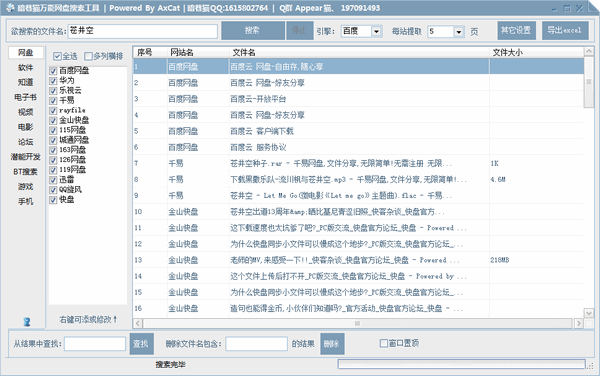Viewport: 600px width, 376px height.
Task: Switch to the 潜能开发 category
Action: tap(26, 157)
